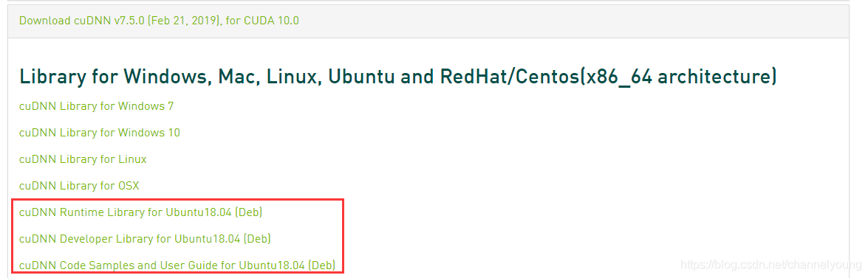Viewport: 868px width, 278px height.
Task: Collapse the Download cuDNN v7.5.0 section header
Action: (159, 21)
